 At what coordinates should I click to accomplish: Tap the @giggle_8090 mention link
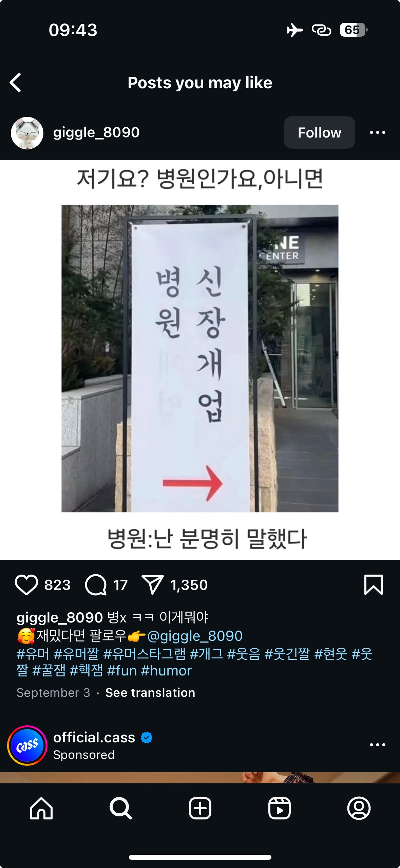pyautogui.click(x=195, y=636)
